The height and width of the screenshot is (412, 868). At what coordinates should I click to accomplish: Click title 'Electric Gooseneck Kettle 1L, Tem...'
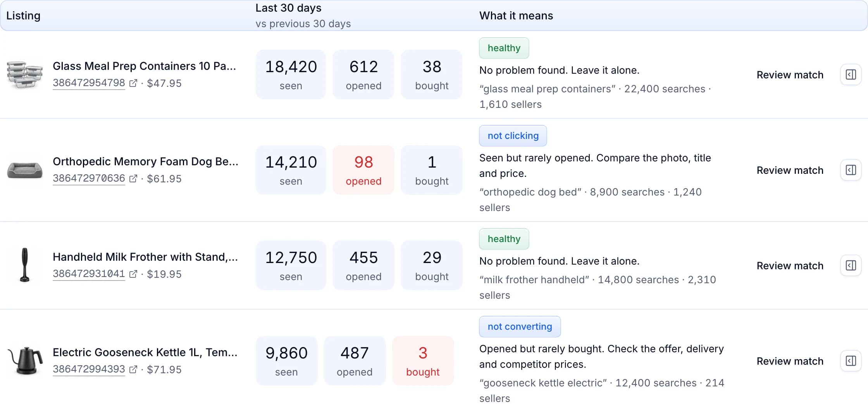click(145, 352)
